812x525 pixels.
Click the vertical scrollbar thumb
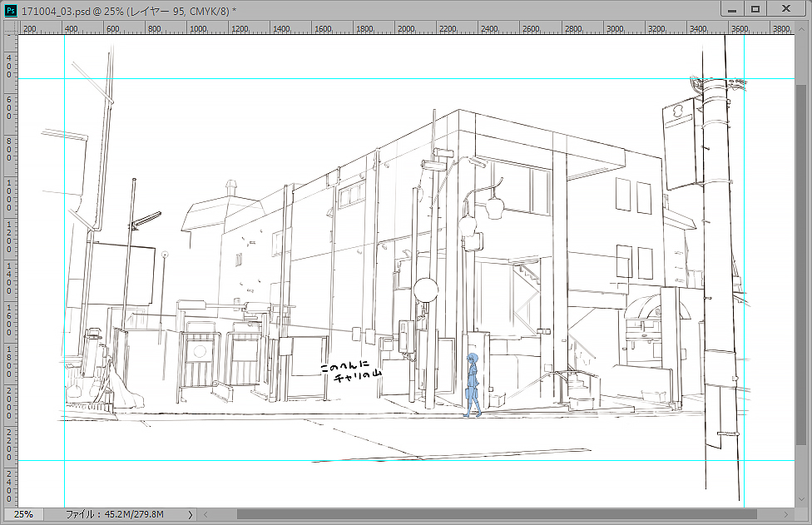tap(802, 266)
